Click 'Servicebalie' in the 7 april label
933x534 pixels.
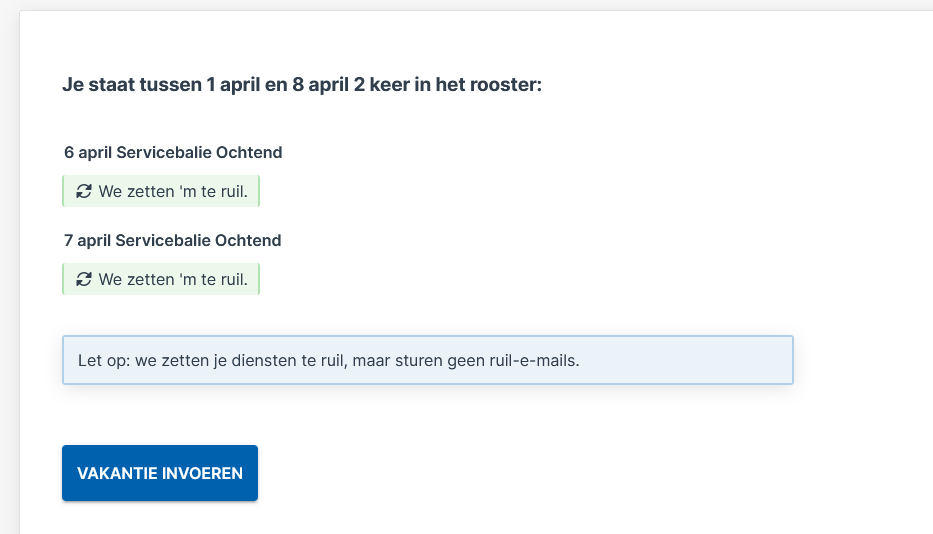[x=163, y=241]
